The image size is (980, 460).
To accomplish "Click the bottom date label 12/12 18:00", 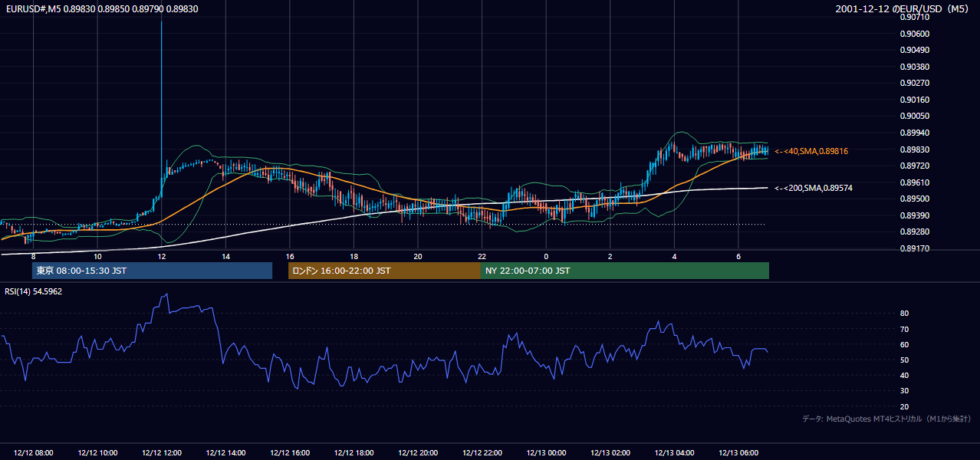I will click(354, 453).
